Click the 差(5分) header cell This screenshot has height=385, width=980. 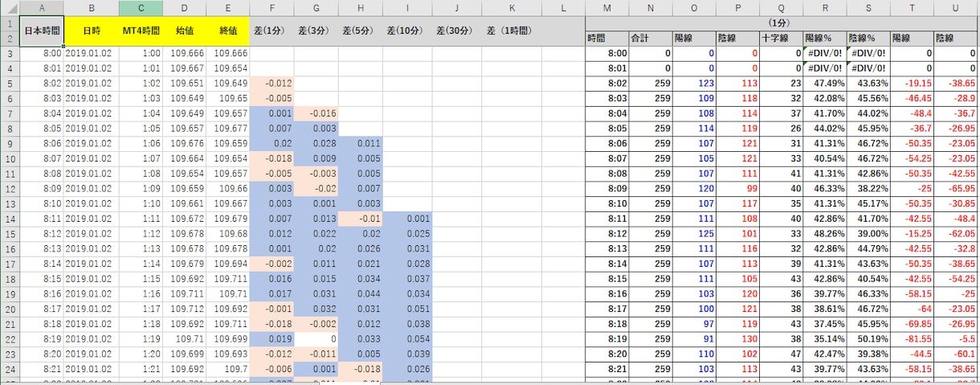pyautogui.click(x=360, y=31)
